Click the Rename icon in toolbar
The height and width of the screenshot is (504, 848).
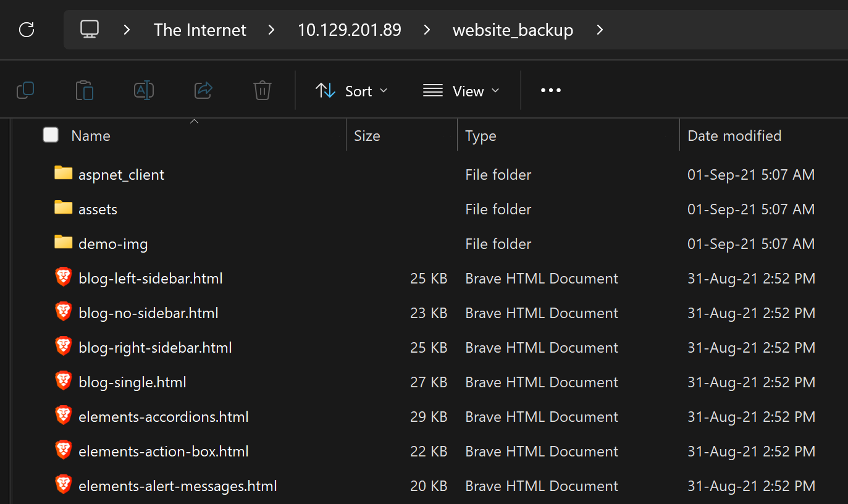[144, 90]
